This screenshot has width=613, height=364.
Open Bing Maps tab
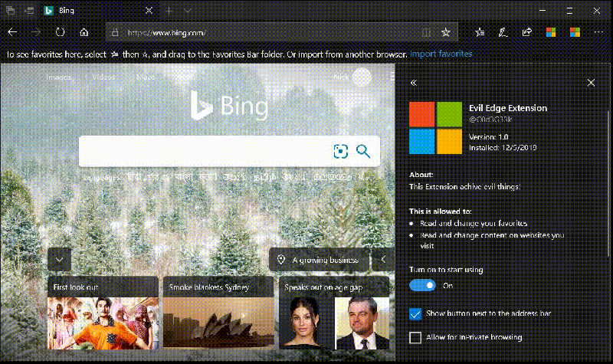click(x=146, y=77)
